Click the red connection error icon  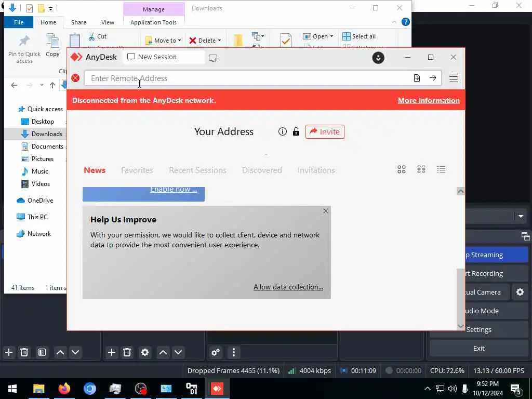[x=75, y=78]
